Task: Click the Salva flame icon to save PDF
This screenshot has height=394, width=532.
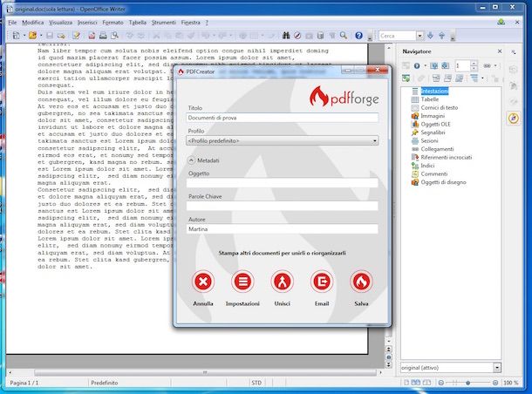Action: coord(361,282)
